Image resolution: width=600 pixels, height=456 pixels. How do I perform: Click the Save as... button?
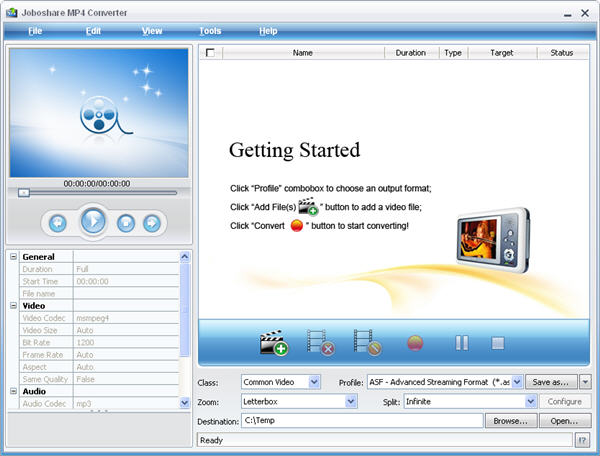551,382
